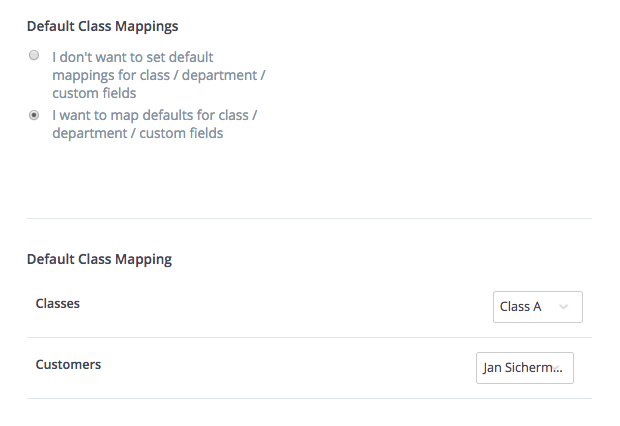Click the "I don't want to set default" label text
The image size is (620, 426).
[132, 57]
